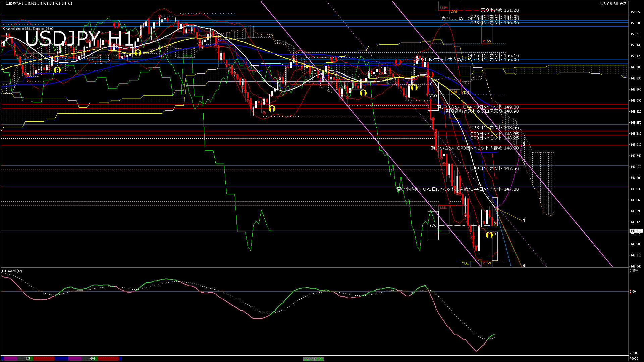Select the YDC price box marker
644x362 pixels.
(433, 225)
